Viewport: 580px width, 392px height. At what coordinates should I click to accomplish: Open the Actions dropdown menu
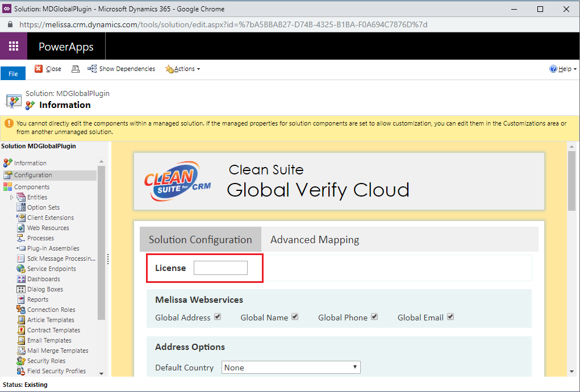click(183, 69)
